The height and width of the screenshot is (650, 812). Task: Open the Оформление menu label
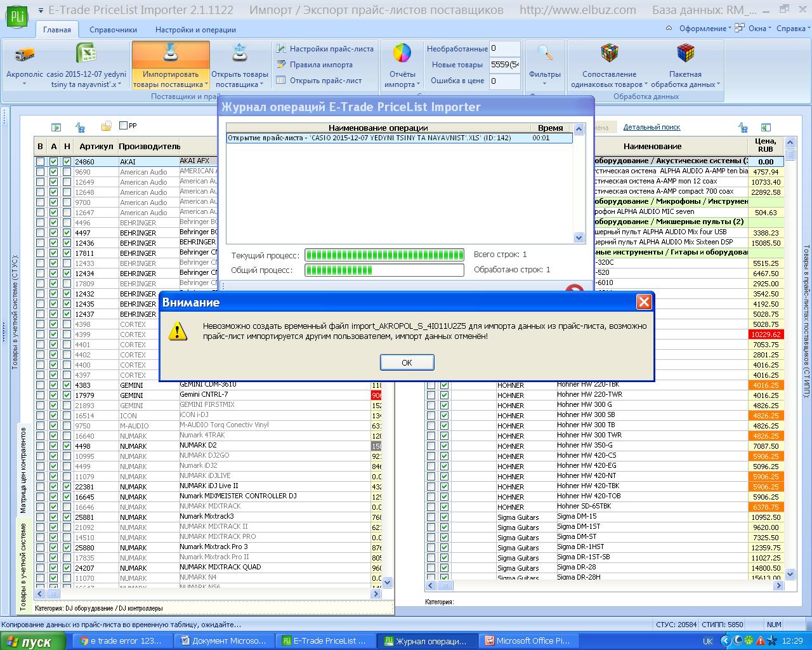702,29
